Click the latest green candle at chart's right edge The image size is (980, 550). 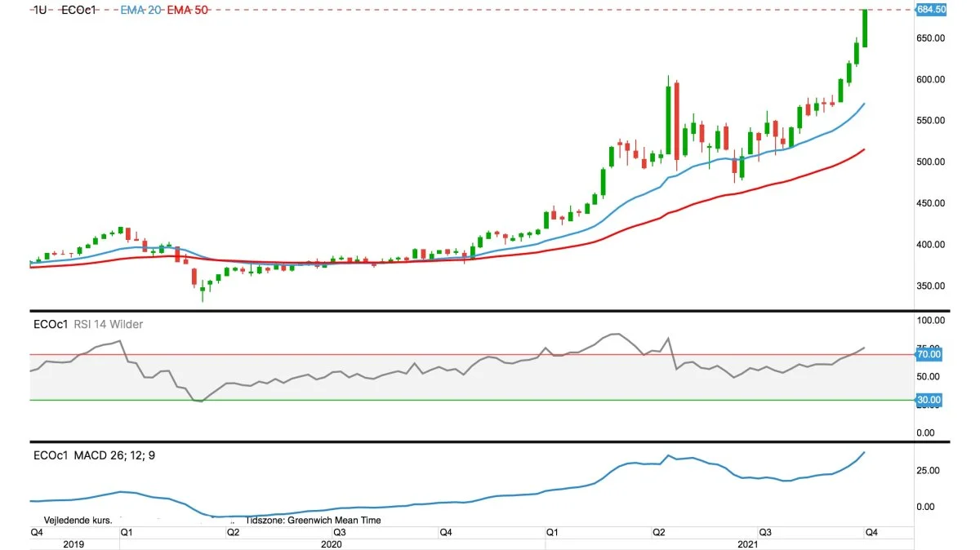pos(865,29)
